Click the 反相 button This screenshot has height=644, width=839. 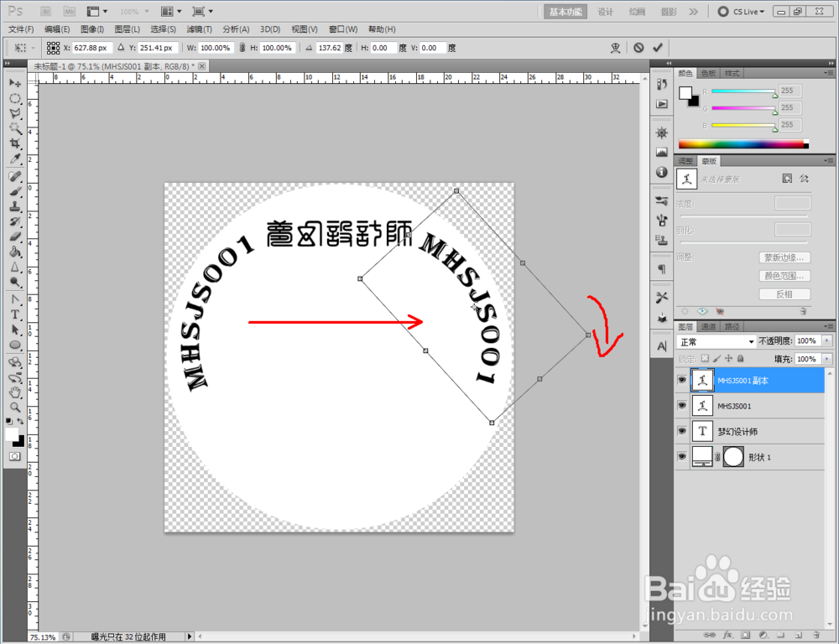click(x=785, y=293)
